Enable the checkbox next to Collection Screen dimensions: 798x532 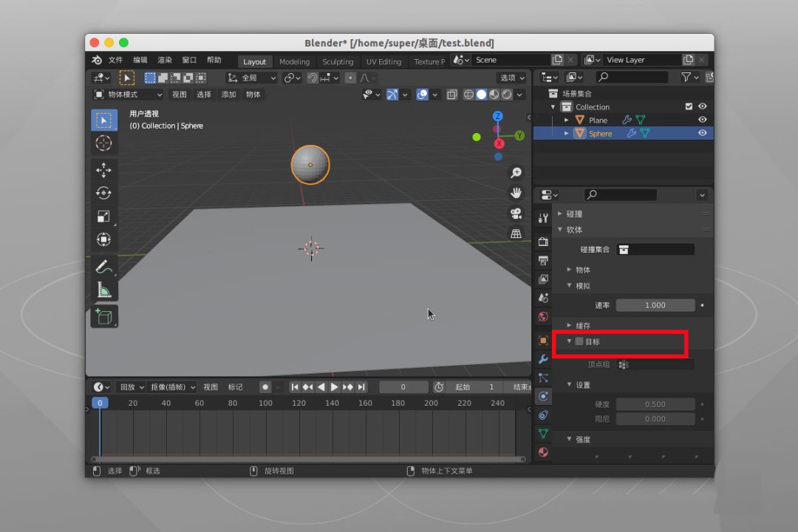tap(689, 106)
